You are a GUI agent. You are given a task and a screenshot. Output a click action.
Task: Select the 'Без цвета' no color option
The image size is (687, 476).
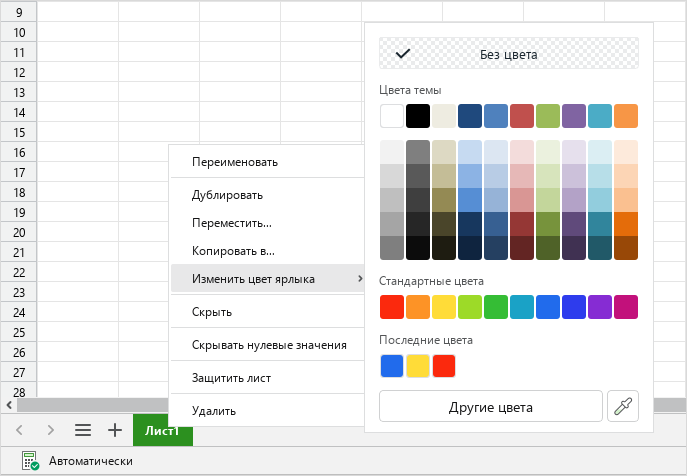509,53
